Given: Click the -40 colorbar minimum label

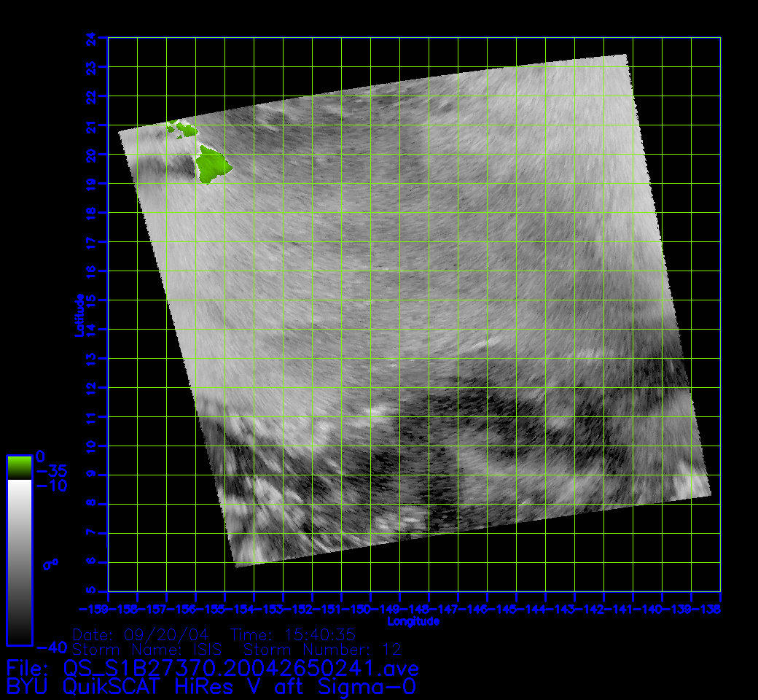Looking at the screenshot, I should [51, 647].
